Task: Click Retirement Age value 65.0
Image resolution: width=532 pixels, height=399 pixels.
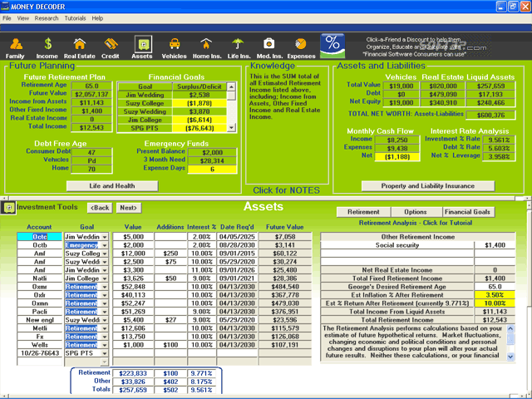Action: (x=91, y=86)
